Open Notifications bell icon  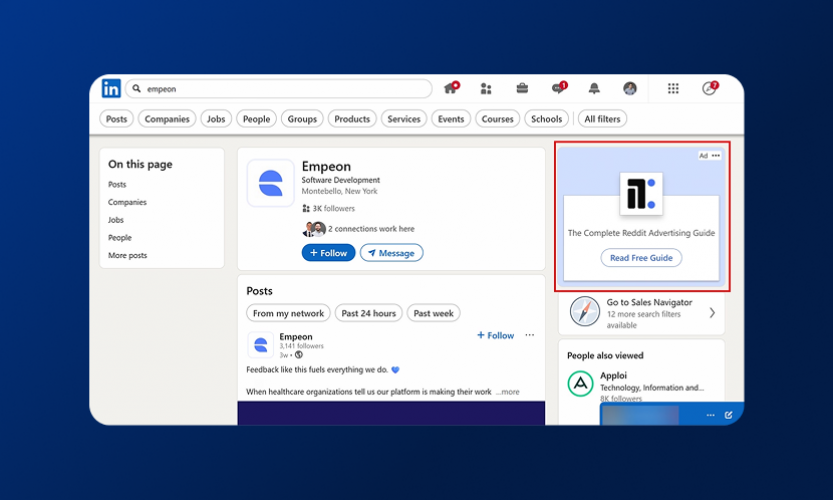pos(594,89)
